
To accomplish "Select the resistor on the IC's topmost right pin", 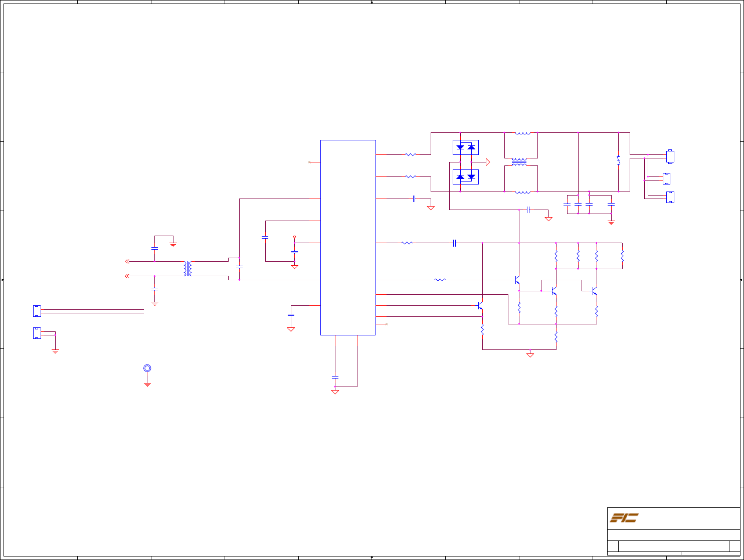I will coord(411,155).
